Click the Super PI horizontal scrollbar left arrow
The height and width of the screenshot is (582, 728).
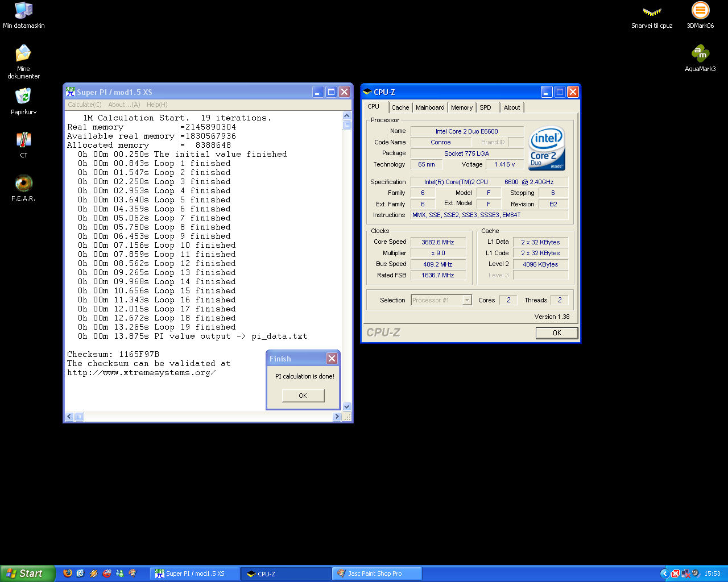click(x=69, y=417)
